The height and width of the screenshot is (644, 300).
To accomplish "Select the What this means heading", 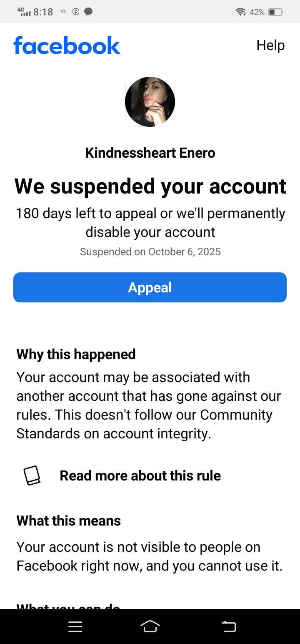I will (x=68, y=521).
